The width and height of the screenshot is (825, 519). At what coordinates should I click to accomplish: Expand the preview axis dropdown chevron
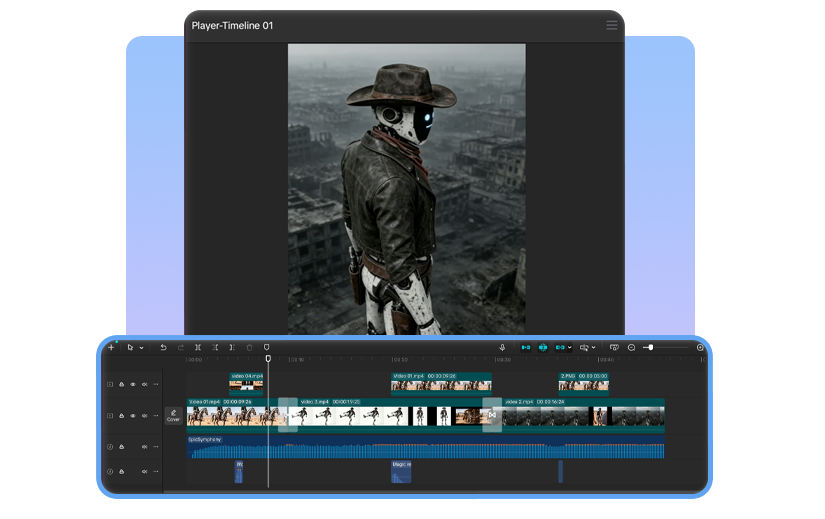(x=593, y=347)
